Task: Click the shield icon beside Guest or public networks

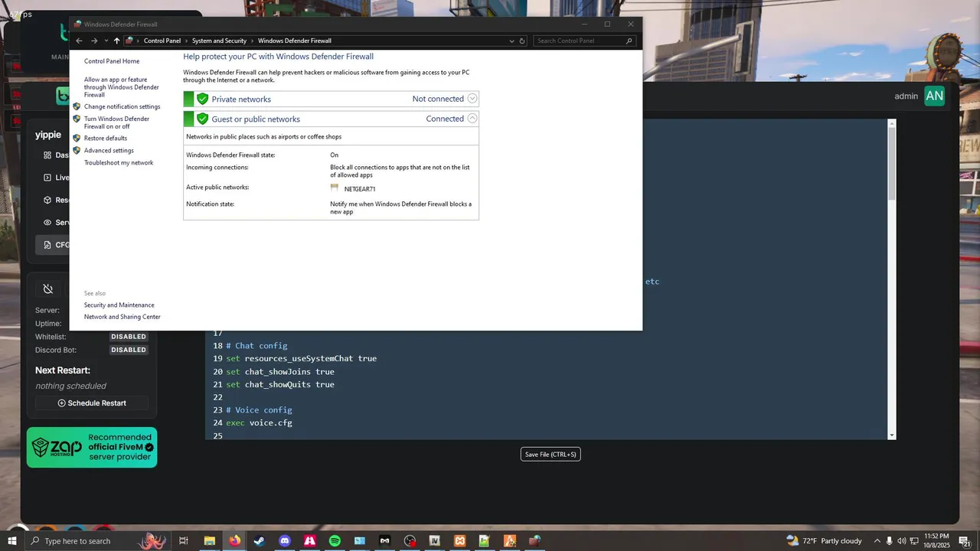Action: coord(202,119)
